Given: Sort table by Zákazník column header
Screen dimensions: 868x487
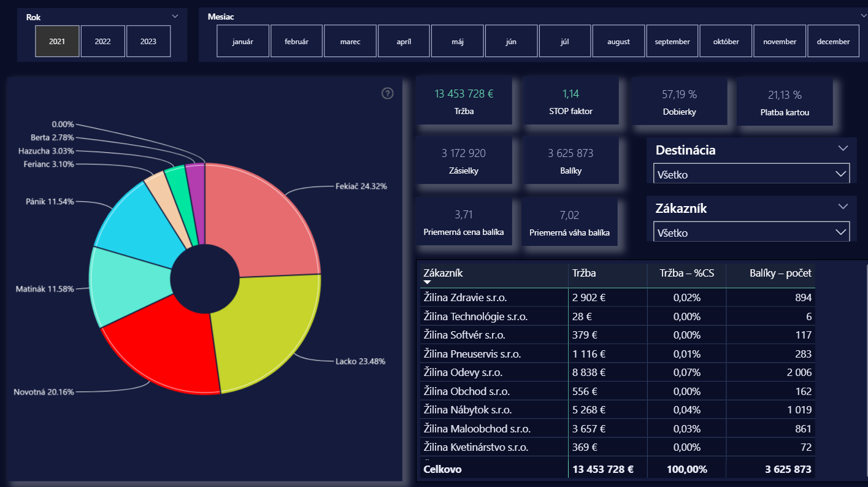Looking at the screenshot, I should click(x=493, y=274).
